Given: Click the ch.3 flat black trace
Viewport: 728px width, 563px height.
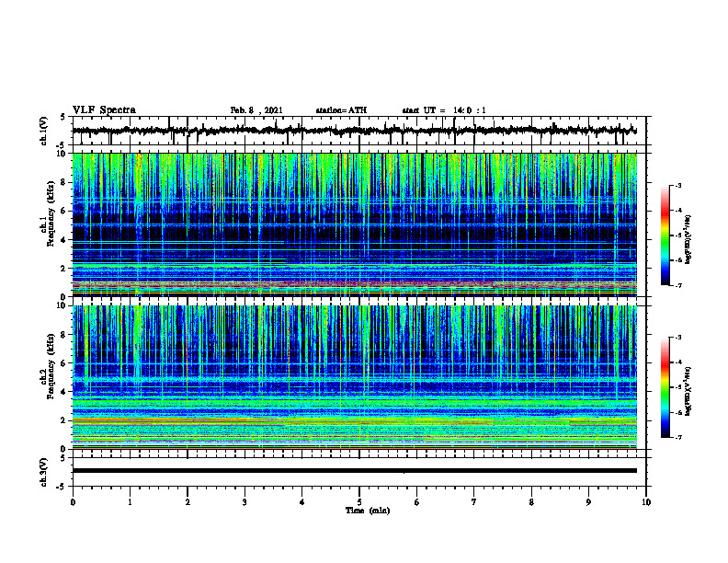Looking at the screenshot, I should click(x=355, y=471).
